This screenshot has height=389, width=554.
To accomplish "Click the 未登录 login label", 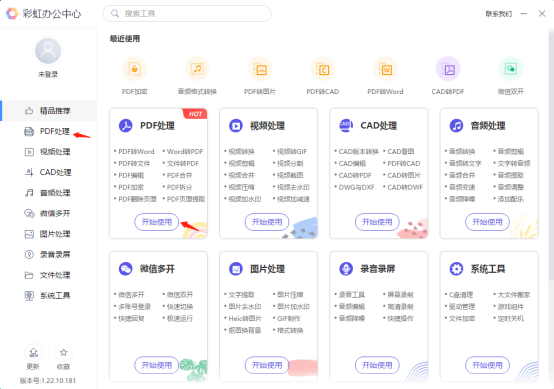I will [48, 74].
